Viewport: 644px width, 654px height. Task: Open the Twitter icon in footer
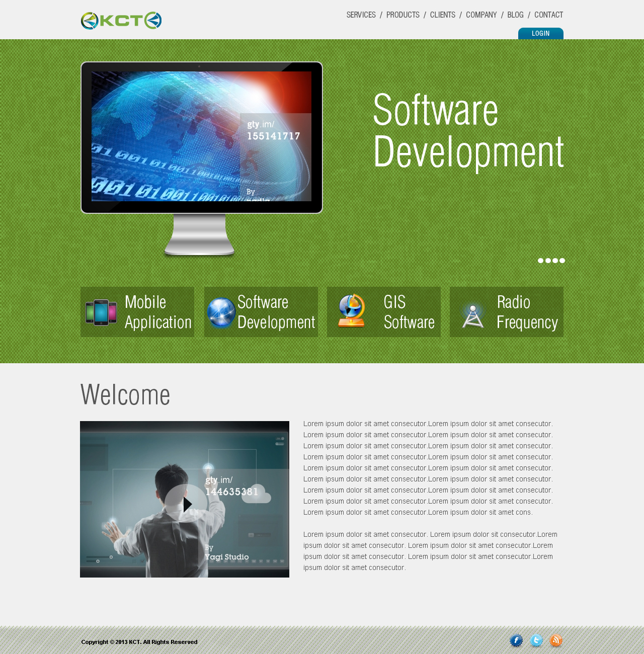point(536,640)
